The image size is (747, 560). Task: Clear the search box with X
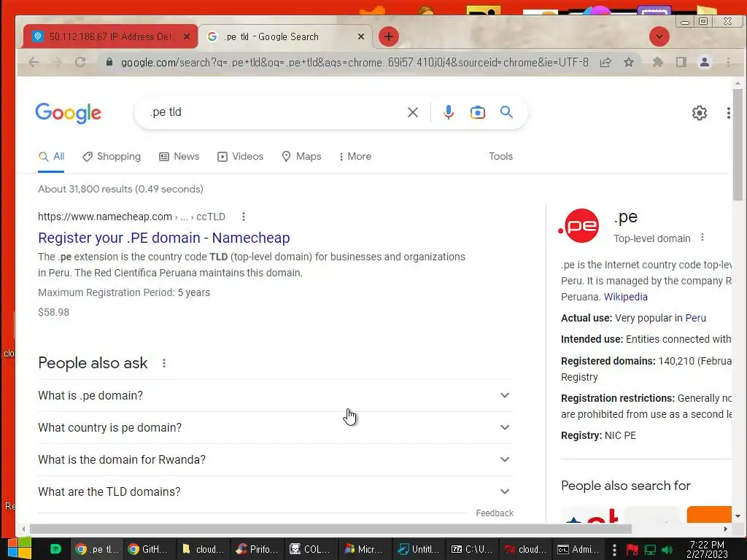413,112
